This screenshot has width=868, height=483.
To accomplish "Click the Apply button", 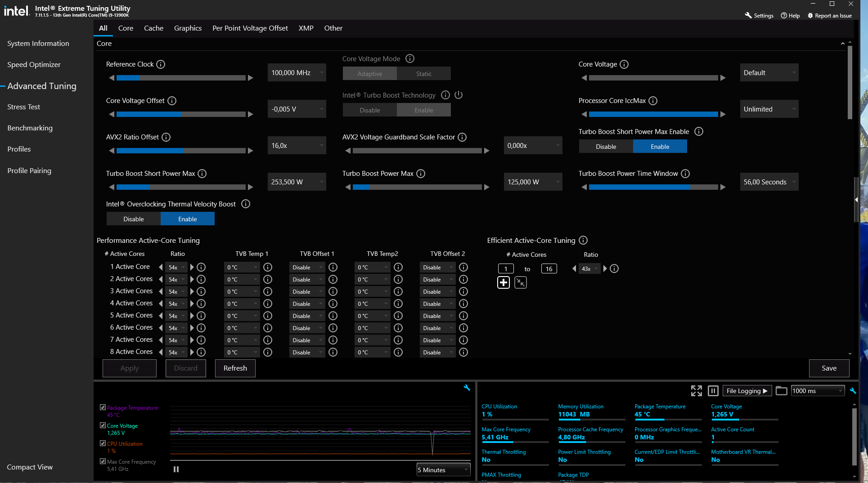I will pyautogui.click(x=130, y=368).
